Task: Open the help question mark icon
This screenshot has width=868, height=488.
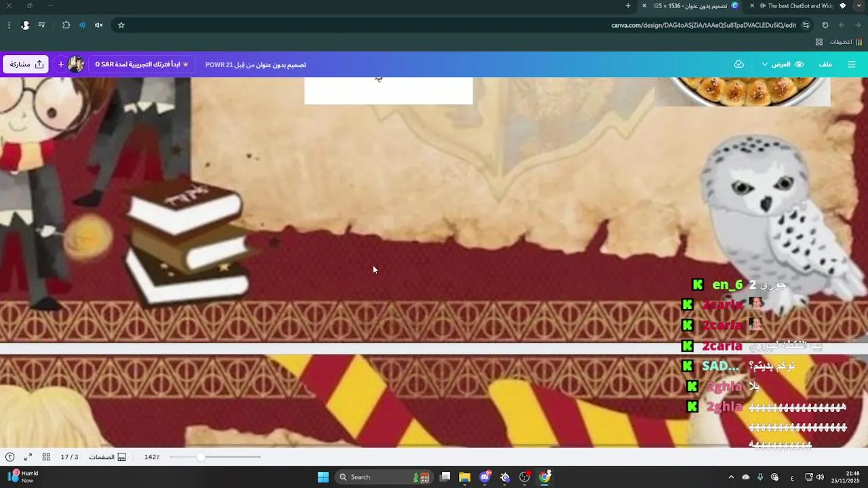Action: pos(9,457)
